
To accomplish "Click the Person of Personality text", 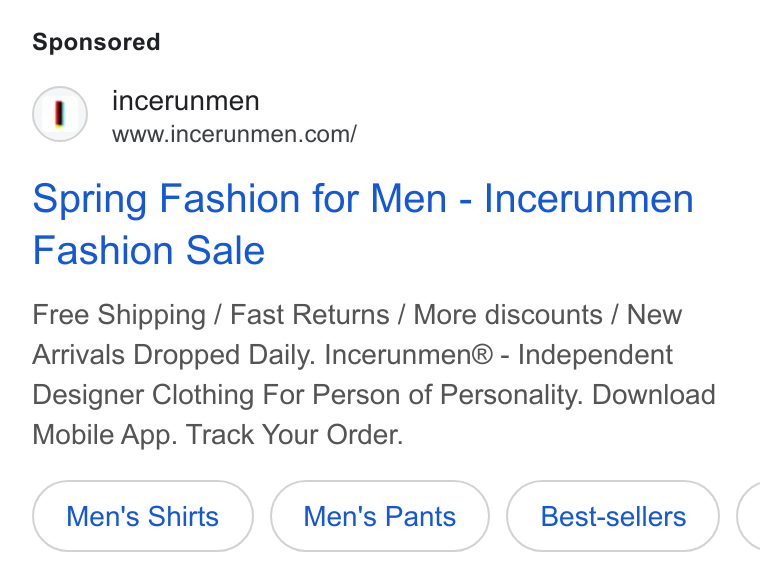I will tap(447, 395).
